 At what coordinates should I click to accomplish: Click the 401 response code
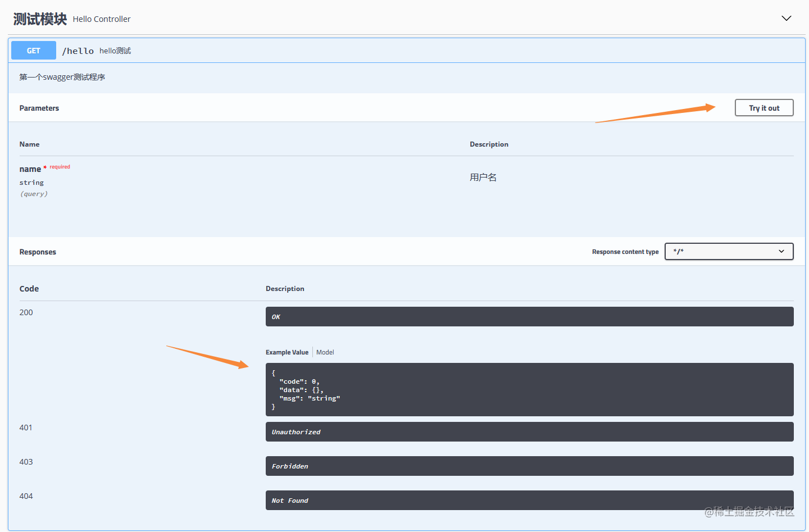click(x=26, y=428)
